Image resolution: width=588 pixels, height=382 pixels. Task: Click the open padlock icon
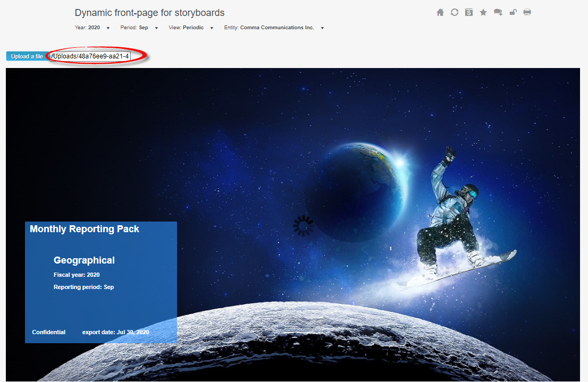pyautogui.click(x=513, y=12)
